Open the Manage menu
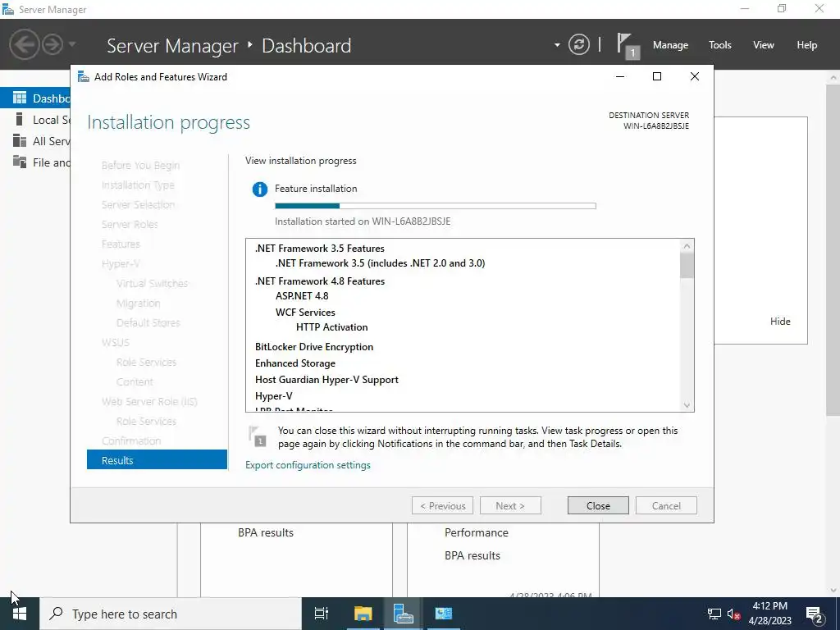Screen dimensions: 840x630 click(670, 45)
